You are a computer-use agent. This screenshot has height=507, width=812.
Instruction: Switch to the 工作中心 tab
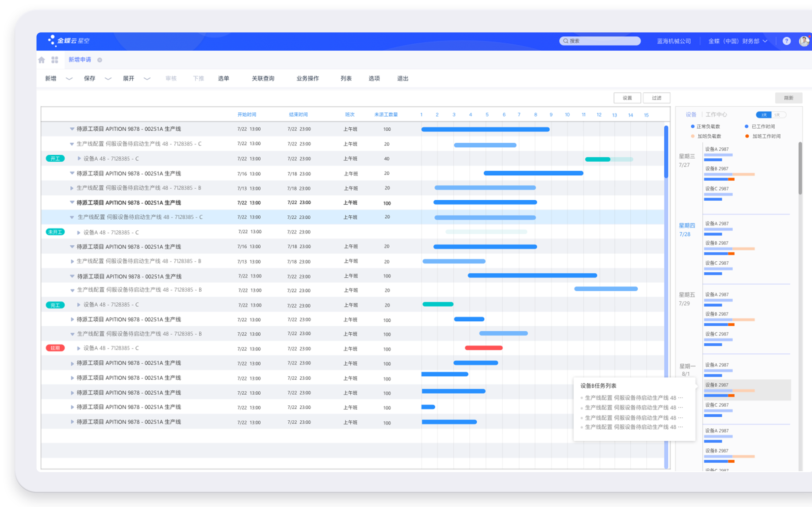coord(716,114)
